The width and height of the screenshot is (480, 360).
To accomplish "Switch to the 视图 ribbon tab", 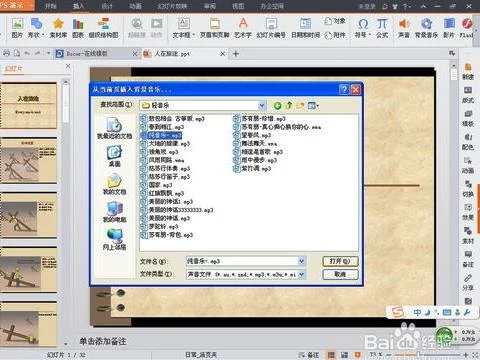I will click(238, 6).
